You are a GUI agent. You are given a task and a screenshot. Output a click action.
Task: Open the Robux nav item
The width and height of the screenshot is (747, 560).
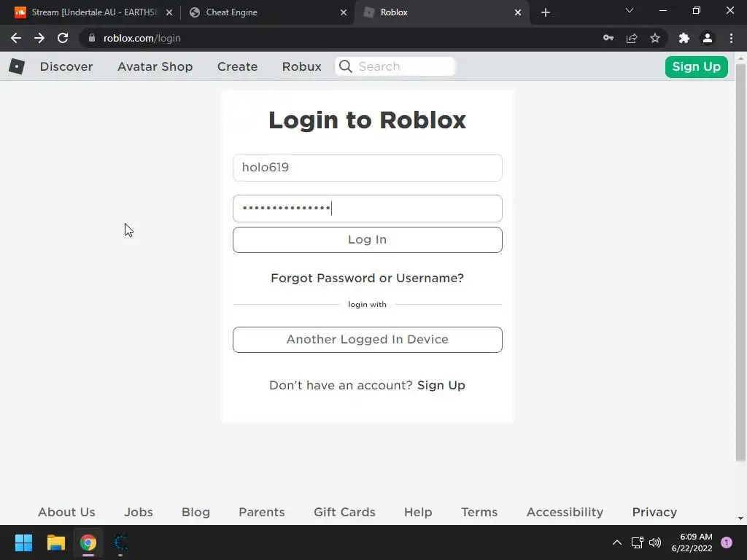301,66
